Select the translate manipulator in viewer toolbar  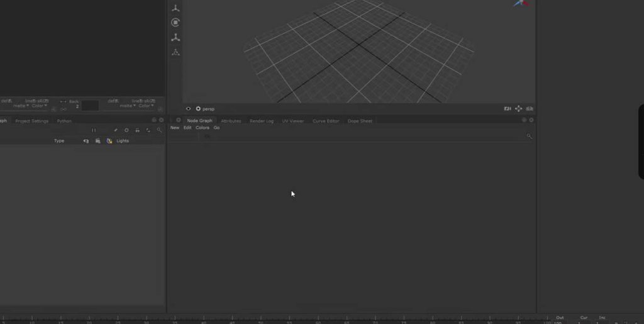(175, 8)
